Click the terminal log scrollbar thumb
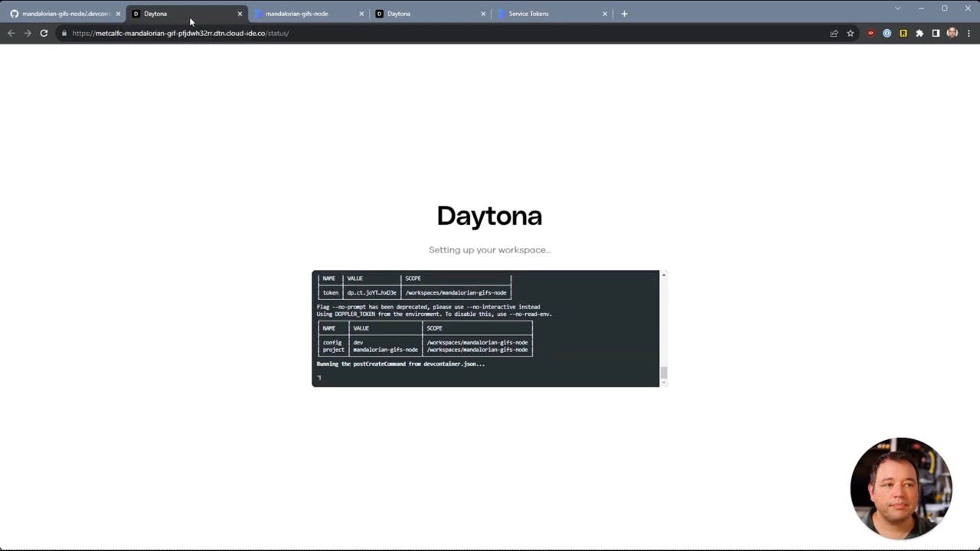Viewport: 980px width, 551px height. pos(664,373)
